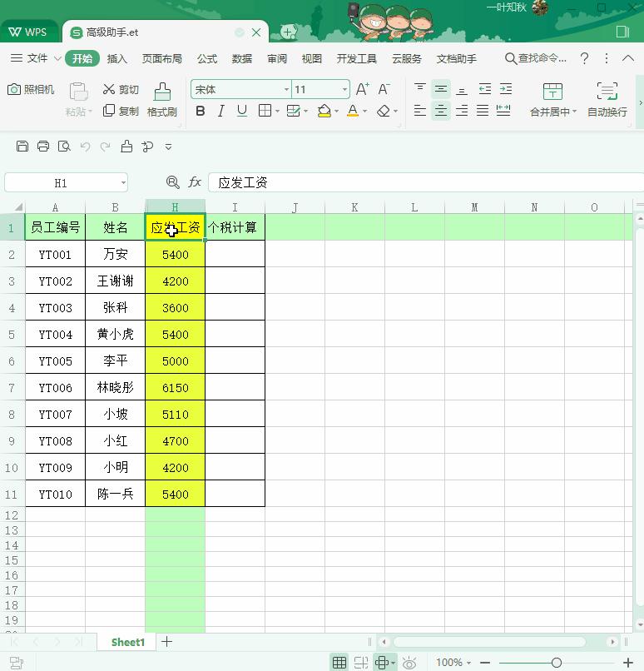
Task: Click the 查找命令 search box
Action: [536, 58]
